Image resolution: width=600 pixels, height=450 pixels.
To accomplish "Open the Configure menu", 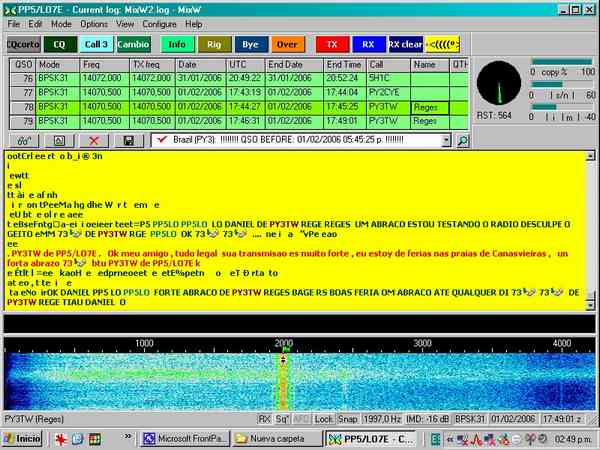I will click(160, 23).
